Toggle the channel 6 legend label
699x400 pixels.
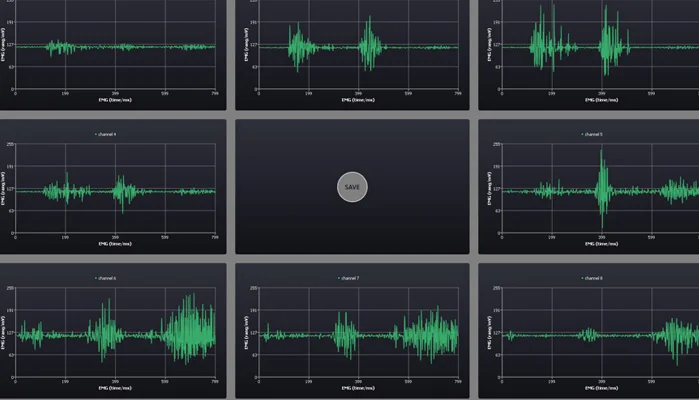[107, 278]
